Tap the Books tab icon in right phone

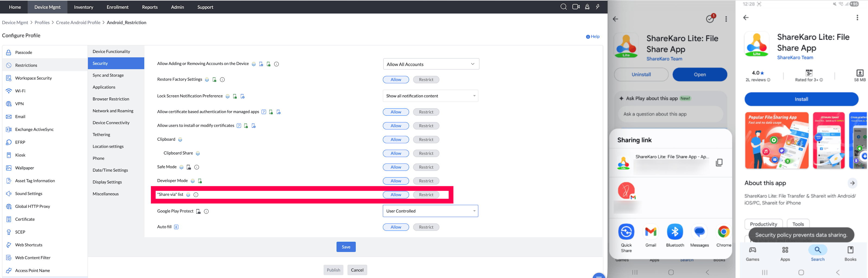tap(850, 250)
